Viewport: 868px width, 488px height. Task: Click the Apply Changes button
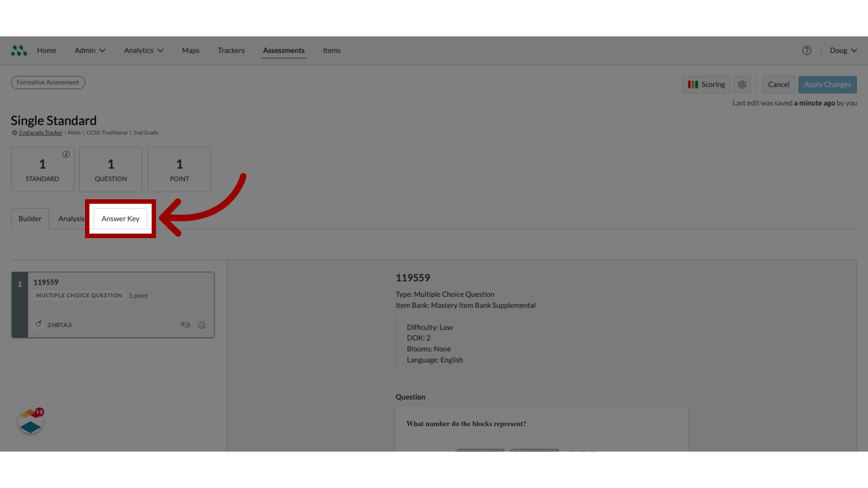(x=827, y=84)
